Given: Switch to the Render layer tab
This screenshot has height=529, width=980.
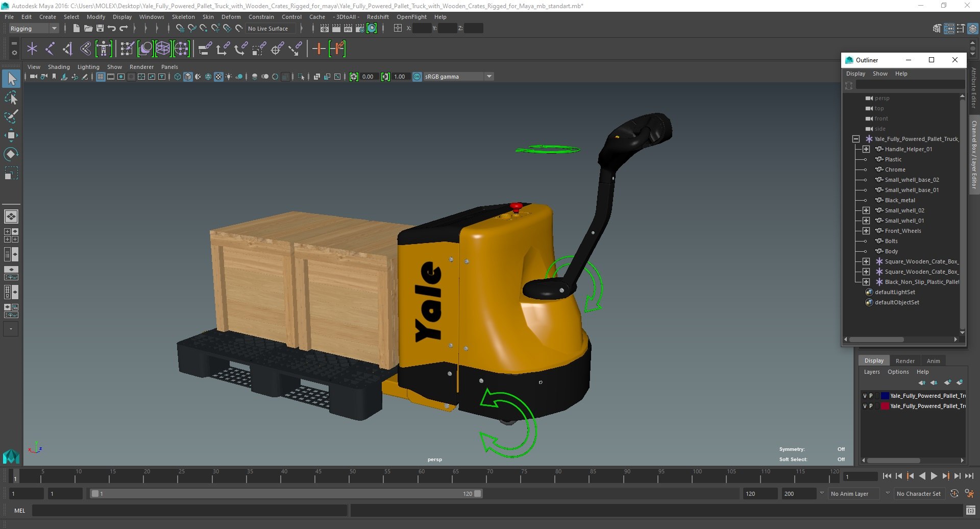Looking at the screenshot, I should point(905,361).
